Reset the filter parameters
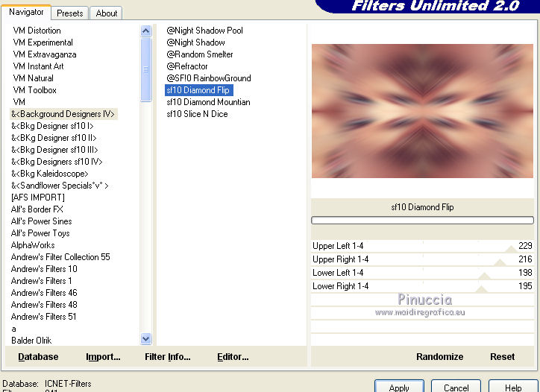This screenshot has height=392, width=540. pyautogui.click(x=503, y=357)
